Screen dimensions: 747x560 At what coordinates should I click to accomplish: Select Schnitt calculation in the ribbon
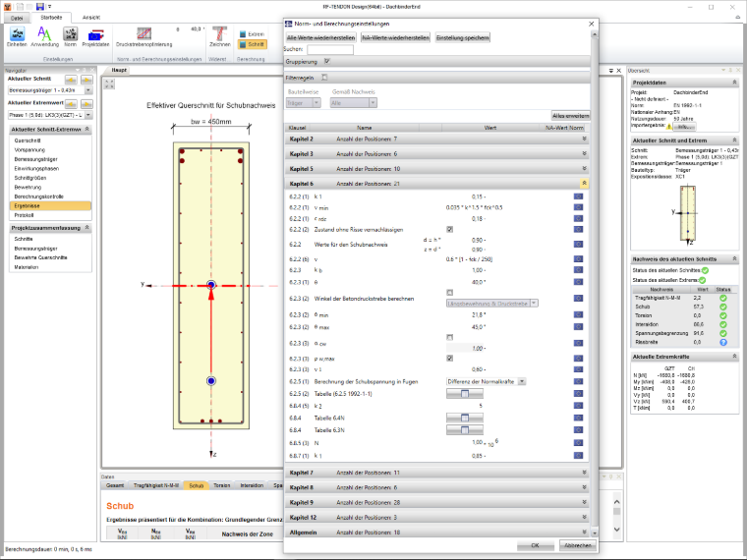[252, 44]
